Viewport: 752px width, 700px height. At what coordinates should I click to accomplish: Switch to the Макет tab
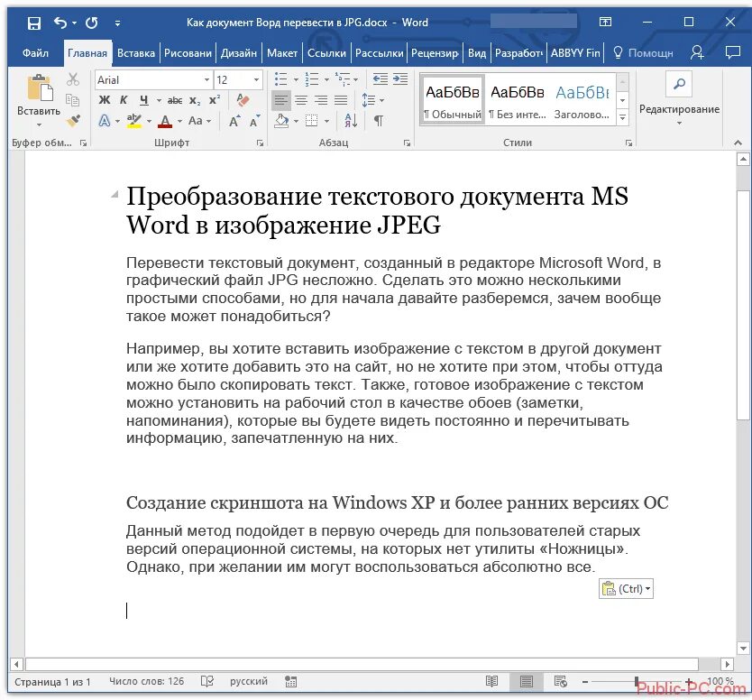point(282,53)
